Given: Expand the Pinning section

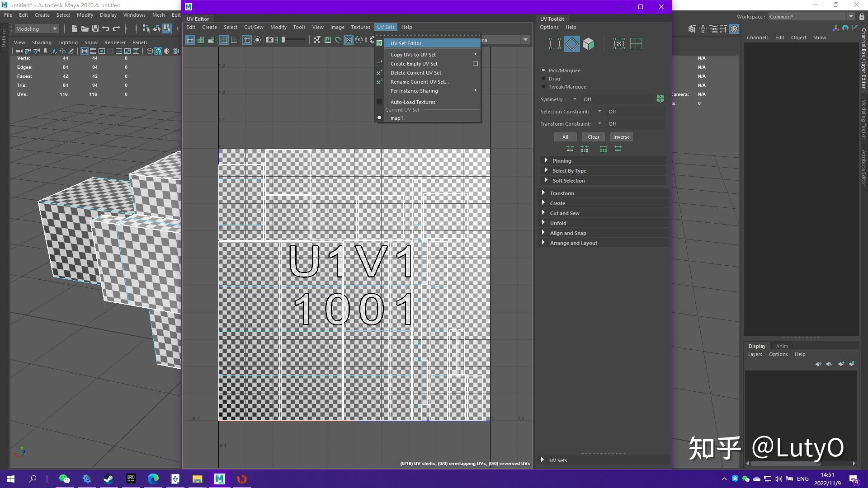Looking at the screenshot, I should tap(603, 161).
